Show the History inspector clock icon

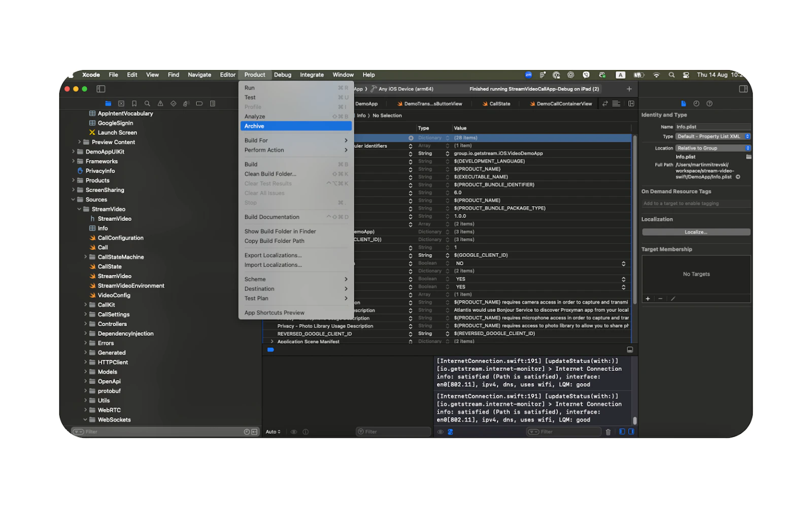click(x=696, y=104)
